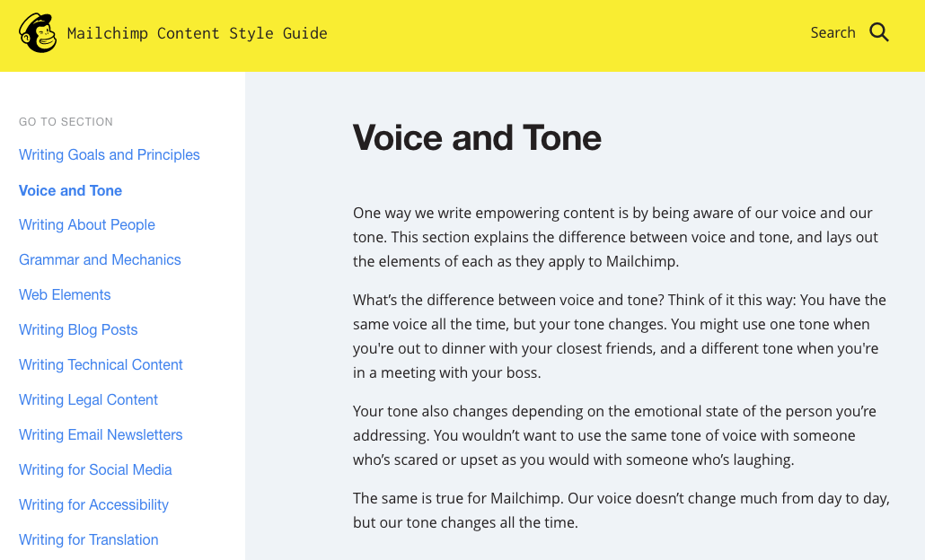Viewport: 925px width, 560px height.
Task: Open Writing Goals and Principles section
Action: click(110, 154)
